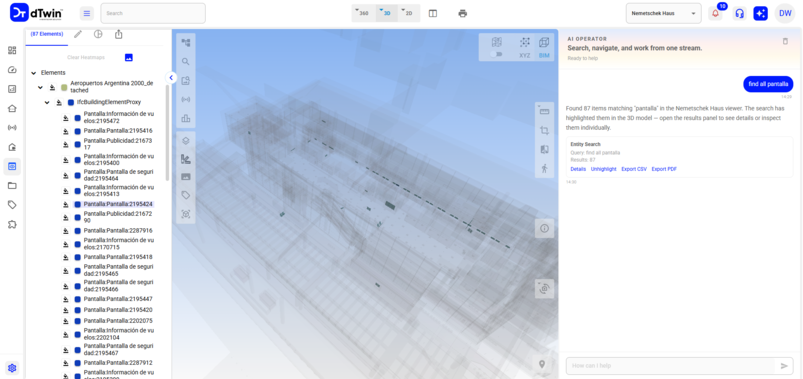Collapse the left panel with chevron arrow
Screen dimensions: 803x379
tap(171, 78)
